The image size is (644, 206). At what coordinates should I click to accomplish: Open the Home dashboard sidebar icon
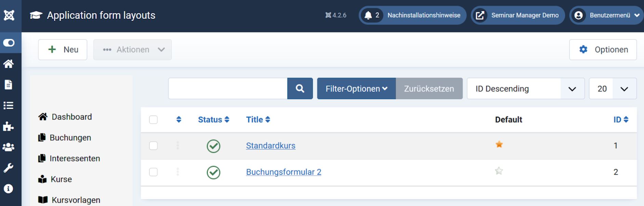click(9, 64)
